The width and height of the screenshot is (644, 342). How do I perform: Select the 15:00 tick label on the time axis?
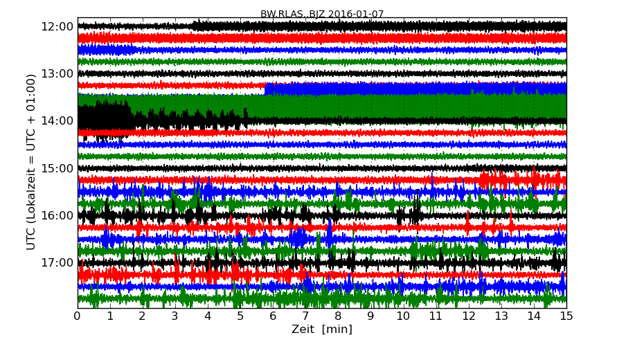[57, 168]
